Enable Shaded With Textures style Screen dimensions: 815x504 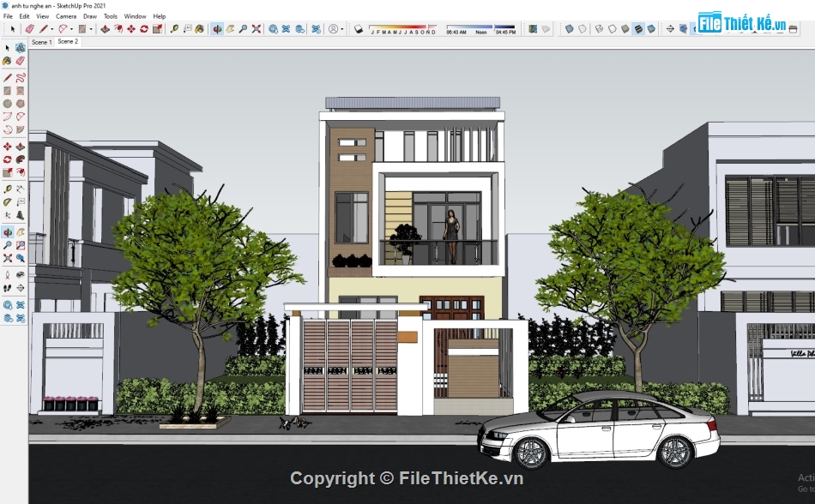(638, 28)
